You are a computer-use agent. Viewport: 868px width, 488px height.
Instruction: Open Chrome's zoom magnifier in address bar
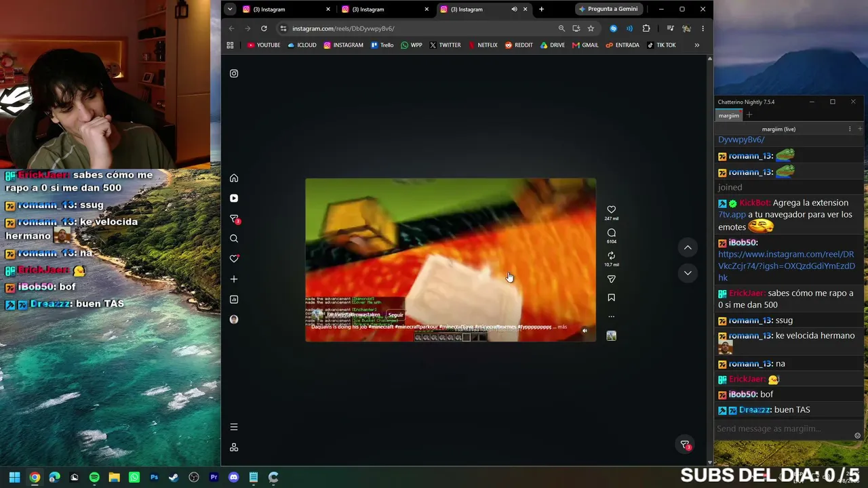pos(561,28)
